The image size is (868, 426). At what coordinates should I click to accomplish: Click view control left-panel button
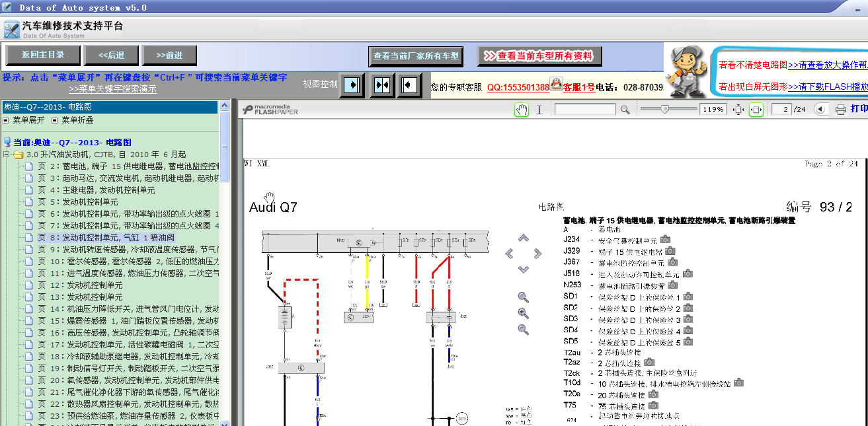coord(353,85)
